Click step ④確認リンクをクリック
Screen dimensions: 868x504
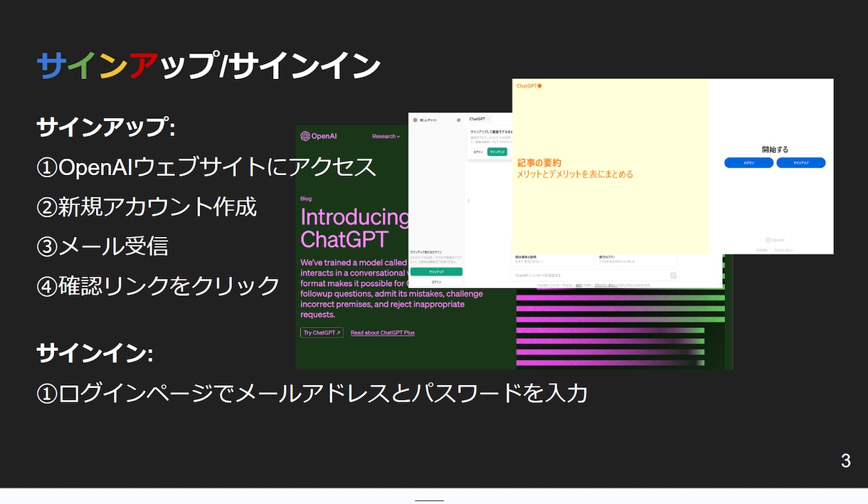[x=158, y=285]
